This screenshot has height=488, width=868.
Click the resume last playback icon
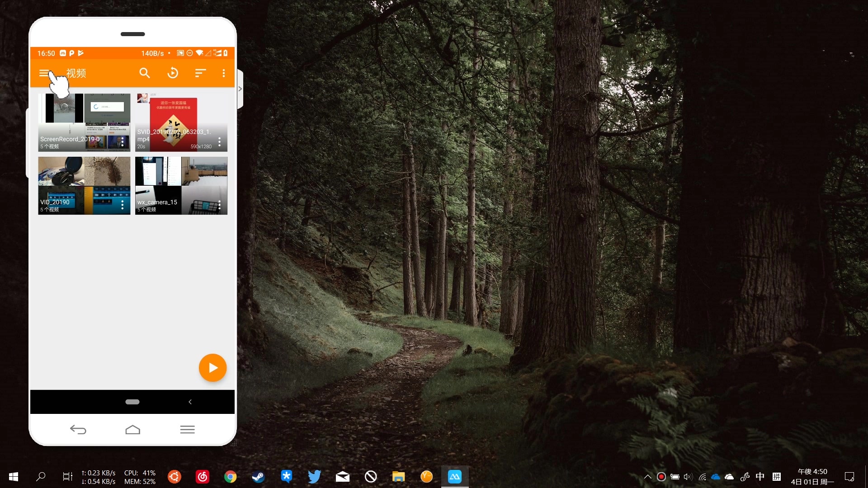(173, 73)
